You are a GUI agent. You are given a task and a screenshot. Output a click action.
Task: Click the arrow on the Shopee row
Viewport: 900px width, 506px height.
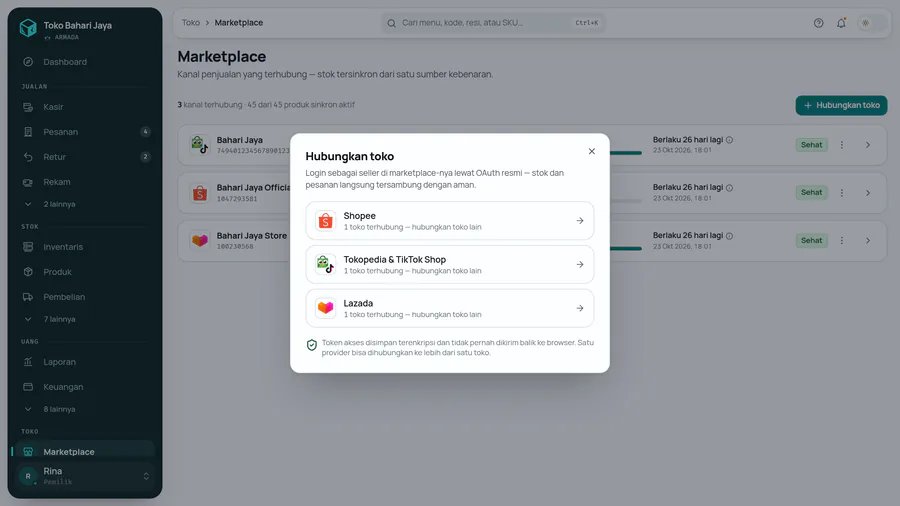click(x=580, y=221)
